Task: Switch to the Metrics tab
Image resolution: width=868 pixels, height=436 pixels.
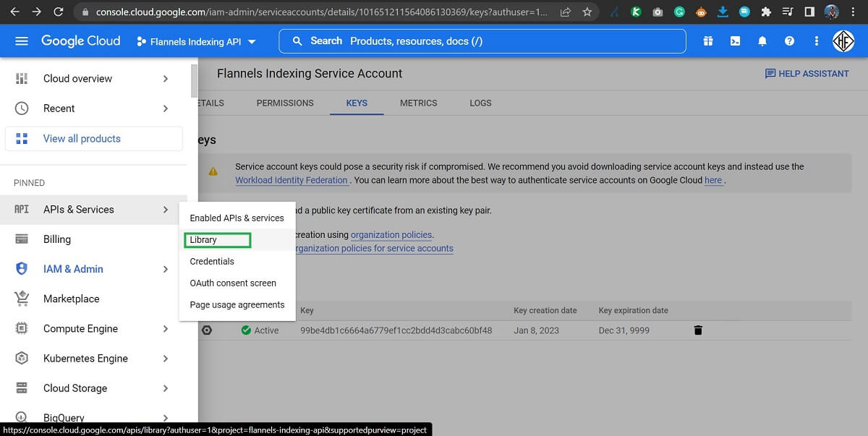Action: coord(419,103)
